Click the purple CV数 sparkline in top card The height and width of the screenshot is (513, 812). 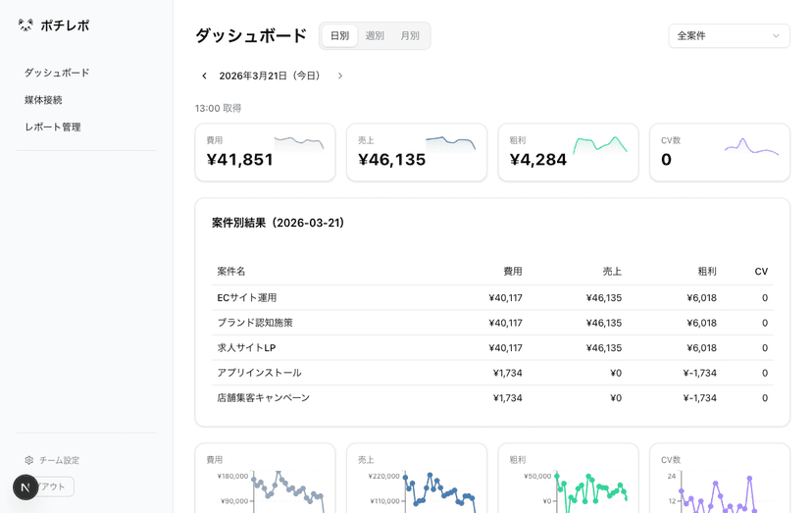pos(752,147)
